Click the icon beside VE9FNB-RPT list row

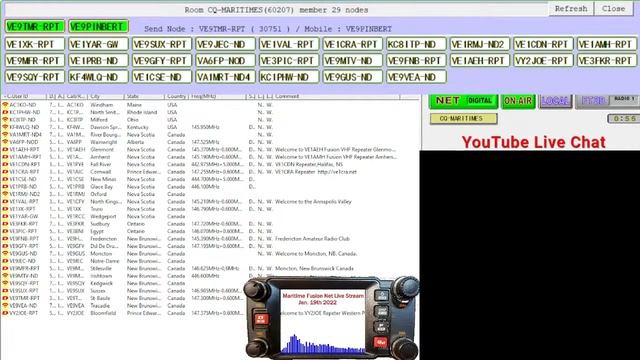[5, 239]
